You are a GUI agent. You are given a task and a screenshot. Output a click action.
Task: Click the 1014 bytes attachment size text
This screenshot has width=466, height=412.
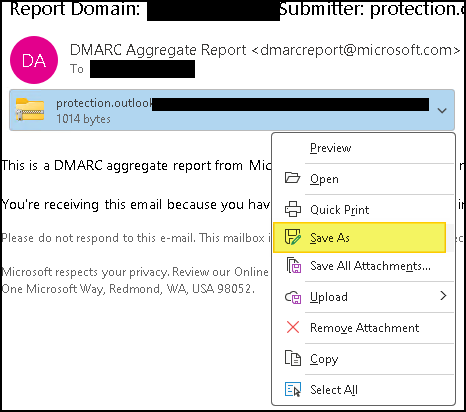[x=83, y=119]
